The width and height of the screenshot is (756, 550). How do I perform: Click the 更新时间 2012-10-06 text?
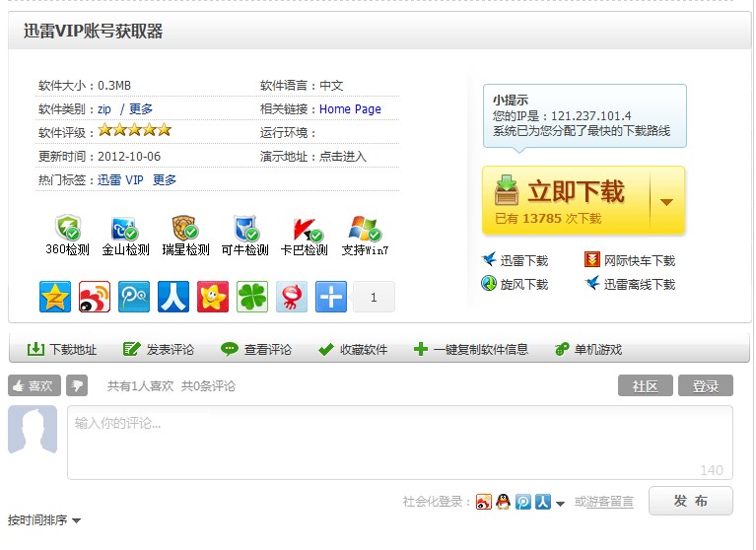[x=100, y=157]
